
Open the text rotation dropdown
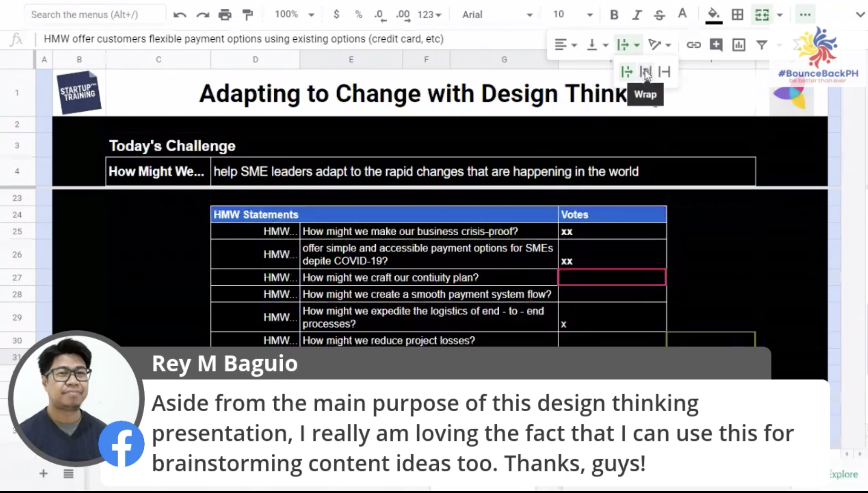660,45
